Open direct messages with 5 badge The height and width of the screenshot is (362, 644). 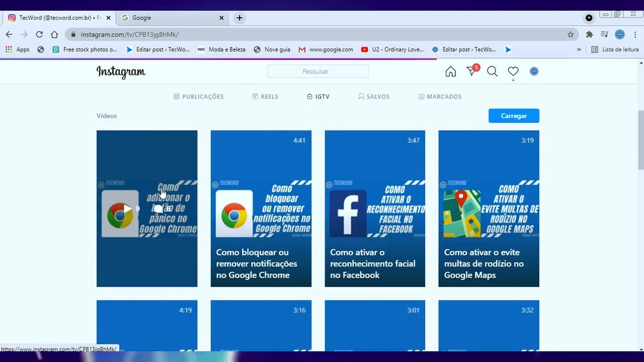coord(472,71)
